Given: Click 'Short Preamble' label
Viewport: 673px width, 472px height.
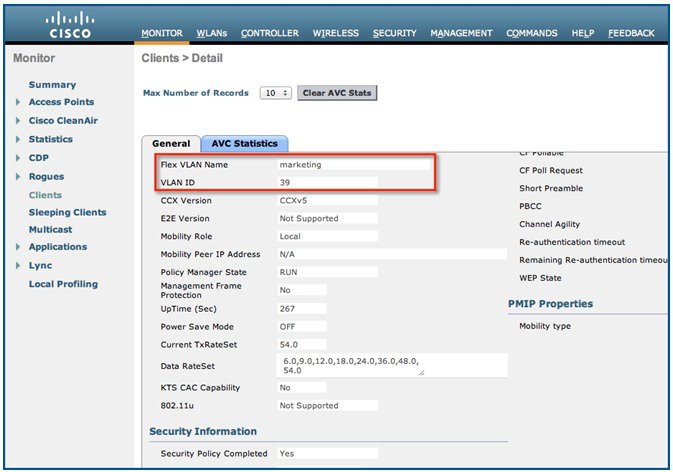Looking at the screenshot, I should click(x=551, y=188).
